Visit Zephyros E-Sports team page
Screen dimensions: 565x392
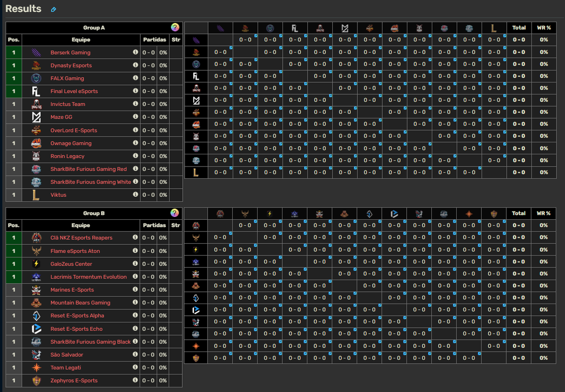coord(74,381)
